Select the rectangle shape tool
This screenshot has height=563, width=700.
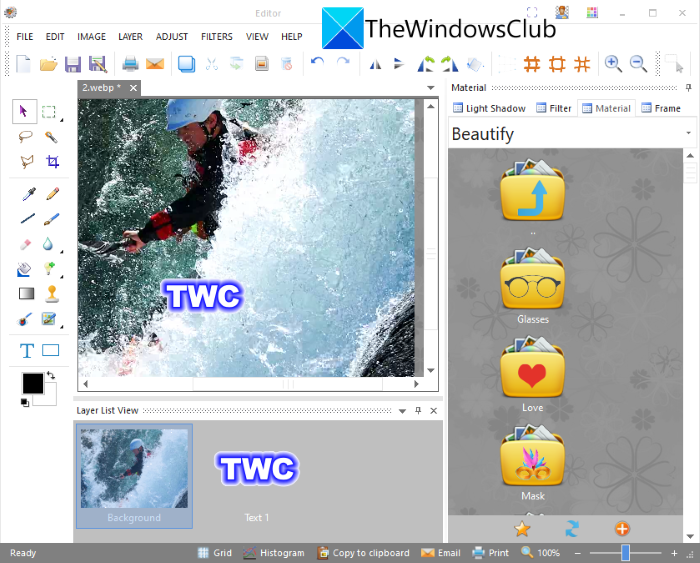tap(50, 350)
